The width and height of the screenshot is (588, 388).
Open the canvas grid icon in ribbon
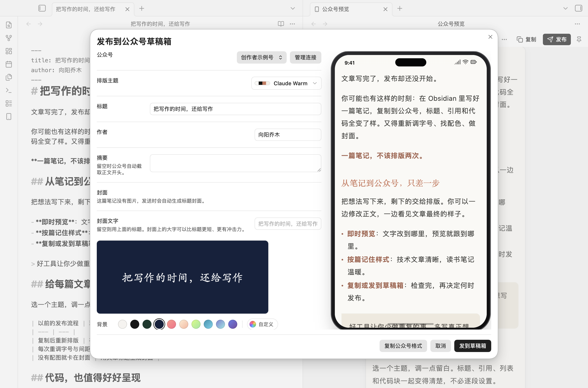pyautogui.click(x=9, y=51)
